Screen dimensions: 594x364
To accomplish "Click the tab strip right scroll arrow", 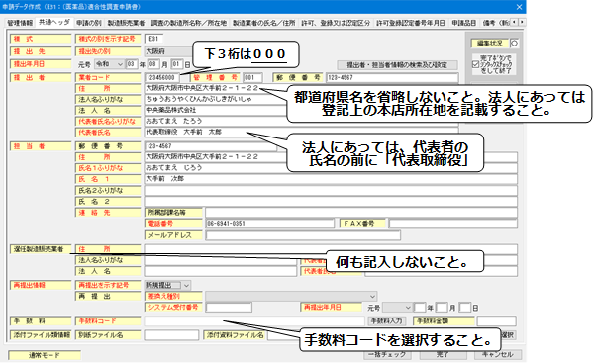I will click(x=522, y=23).
